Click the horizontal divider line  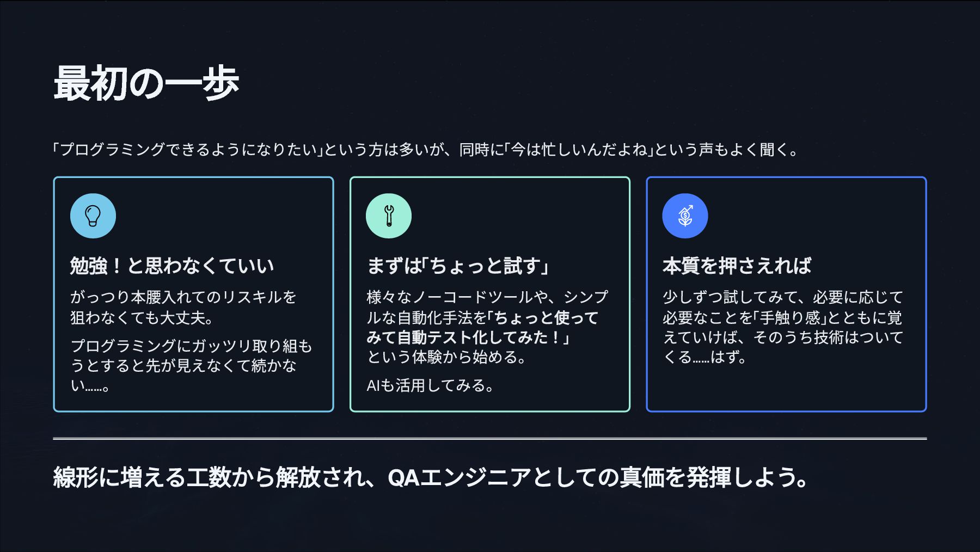(490, 438)
